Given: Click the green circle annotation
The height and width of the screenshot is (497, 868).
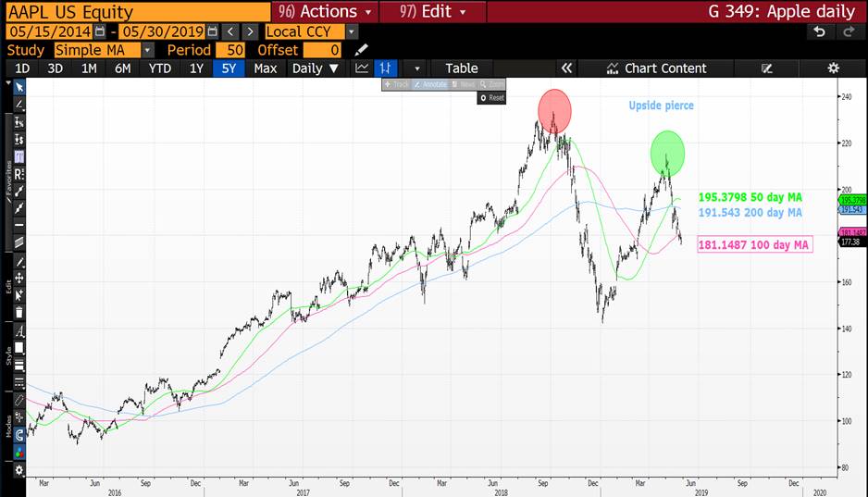Looking at the screenshot, I should (667, 154).
